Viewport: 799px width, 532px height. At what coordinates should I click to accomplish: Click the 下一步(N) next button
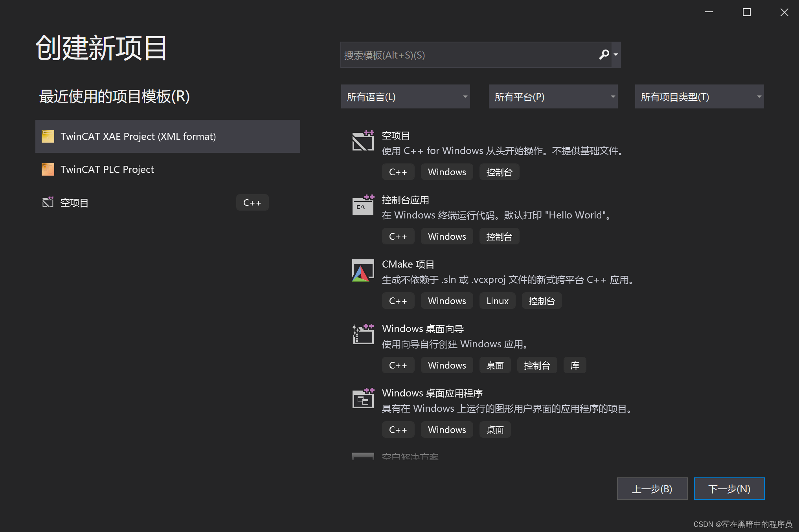(x=729, y=488)
